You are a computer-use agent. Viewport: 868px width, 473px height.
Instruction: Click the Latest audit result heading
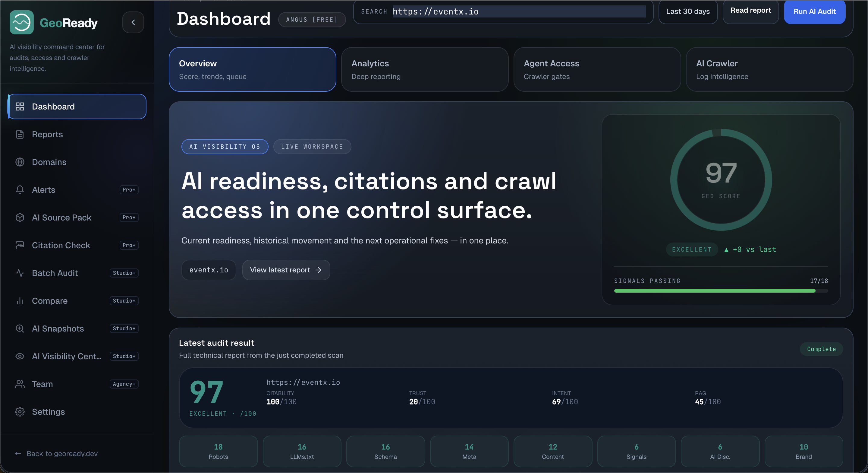click(216, 343)
